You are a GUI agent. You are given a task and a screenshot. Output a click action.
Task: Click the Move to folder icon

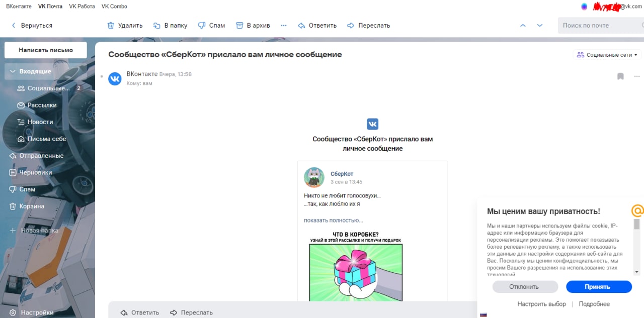click(156, 25)
